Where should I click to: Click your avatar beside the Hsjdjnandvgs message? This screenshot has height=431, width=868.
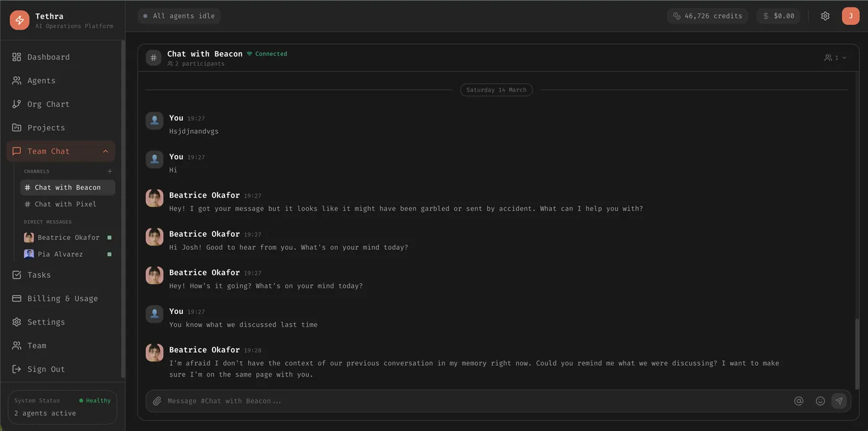click(154, 121)
